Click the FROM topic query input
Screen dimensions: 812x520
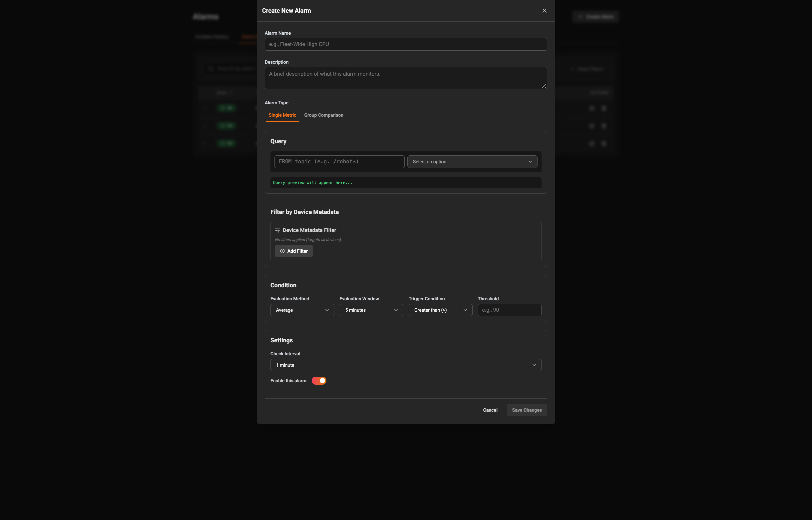pos(338,161)
